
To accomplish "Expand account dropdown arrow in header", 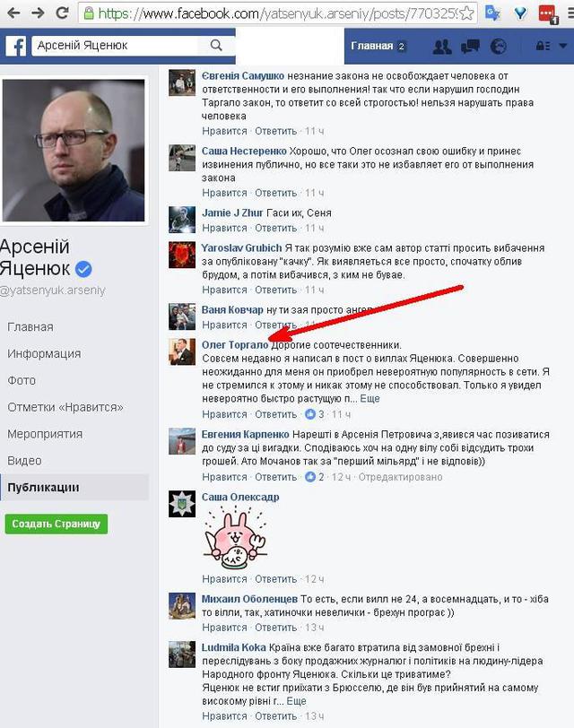I will (x=563, y=46).
